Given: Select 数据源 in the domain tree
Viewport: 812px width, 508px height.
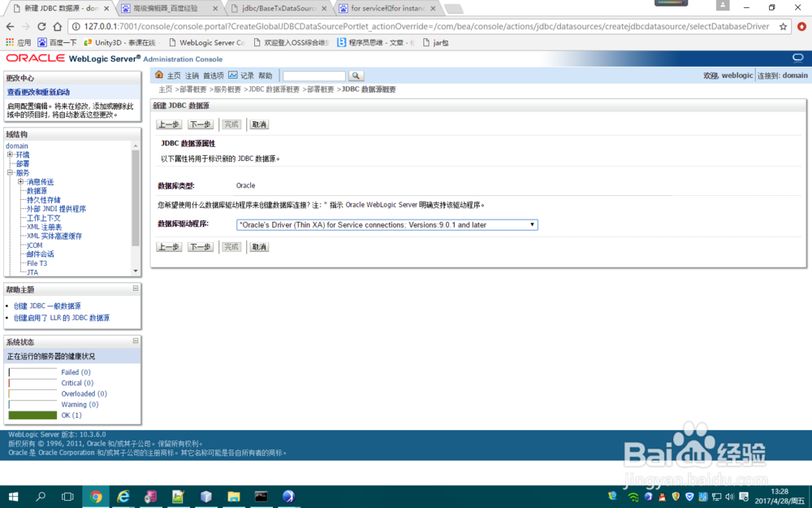Looking at the screenshot, I should click(37, 191).
